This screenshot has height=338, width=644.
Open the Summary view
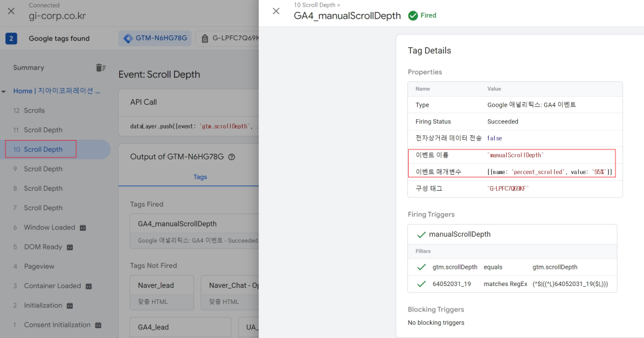pos(29,67)
